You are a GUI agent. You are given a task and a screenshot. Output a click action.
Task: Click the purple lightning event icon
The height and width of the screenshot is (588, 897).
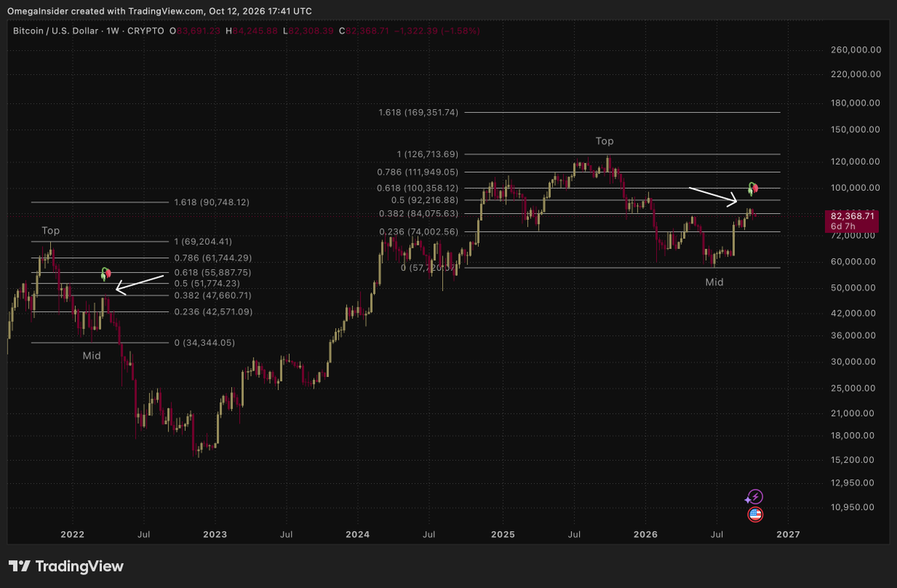point(755,497)
